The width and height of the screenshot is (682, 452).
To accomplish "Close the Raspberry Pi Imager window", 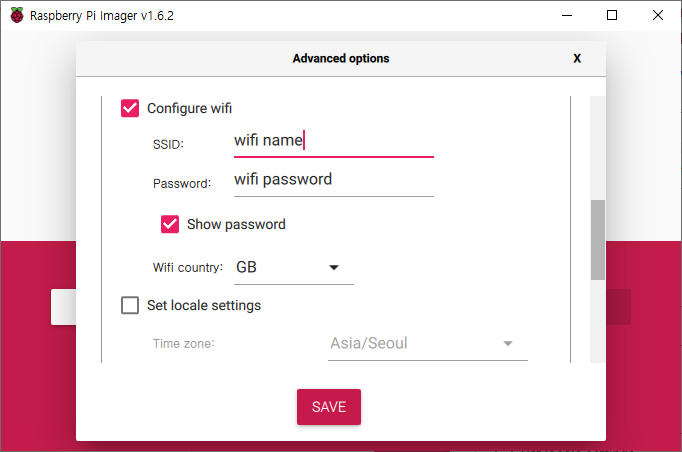I will pyautogui.click(x=658, y=15).
